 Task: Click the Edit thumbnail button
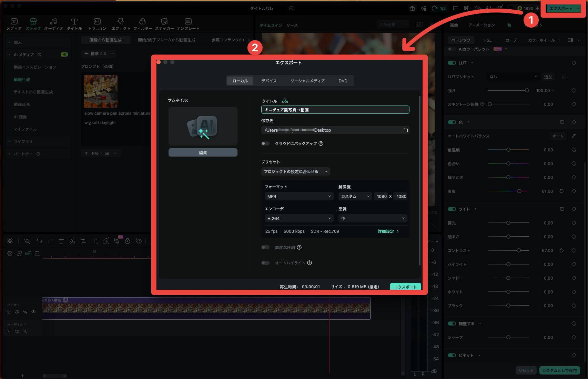point(203,152)
